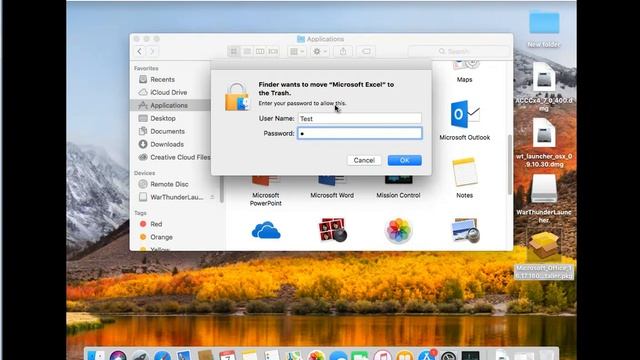
Task: Open Safari from the Dock
Action: pos(162,356)
